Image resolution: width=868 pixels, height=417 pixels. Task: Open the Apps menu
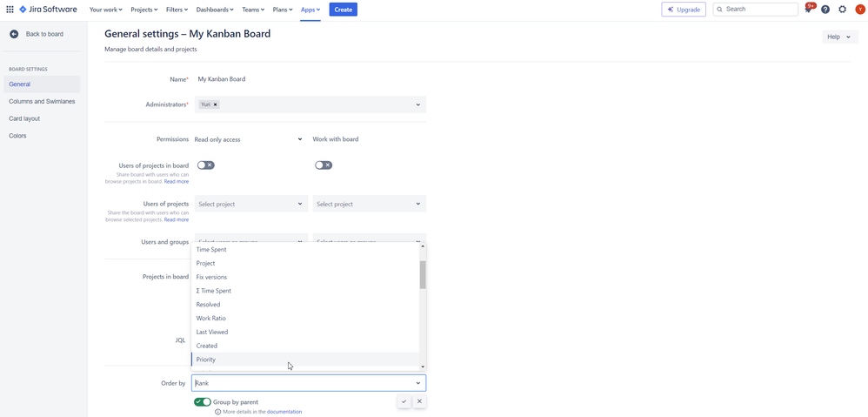tap(310, 10)
